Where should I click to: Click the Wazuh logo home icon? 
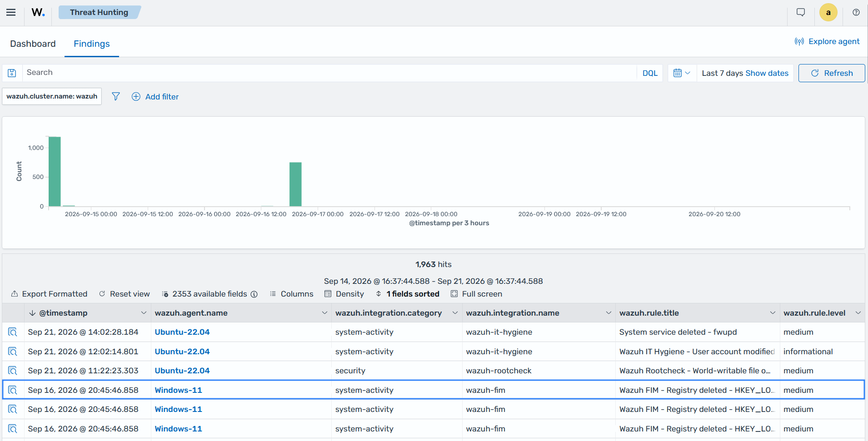38,12
